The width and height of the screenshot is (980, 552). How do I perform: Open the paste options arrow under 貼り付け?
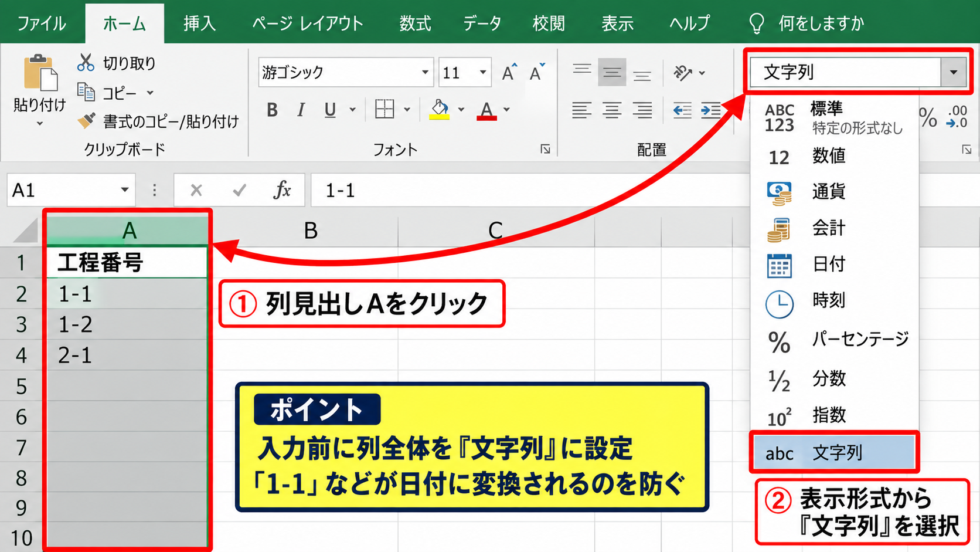40,124
